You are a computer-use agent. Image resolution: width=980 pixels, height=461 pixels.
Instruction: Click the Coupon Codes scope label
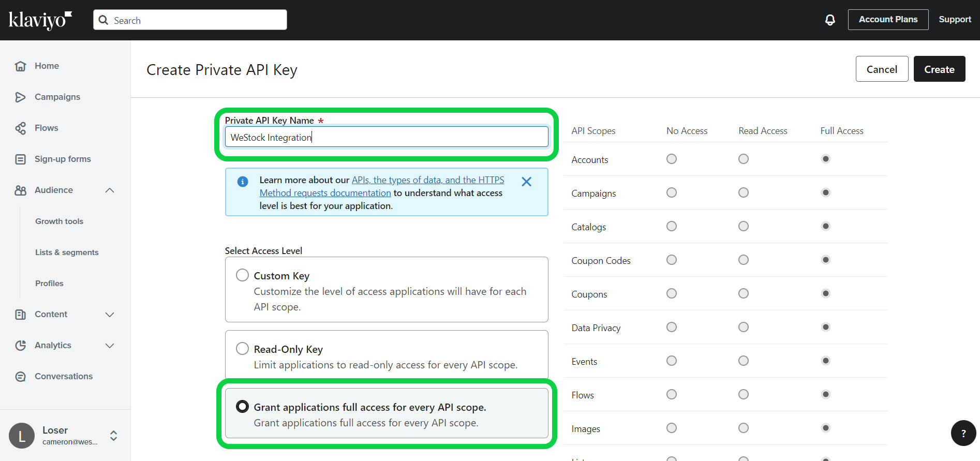click(x=601, y=260)
